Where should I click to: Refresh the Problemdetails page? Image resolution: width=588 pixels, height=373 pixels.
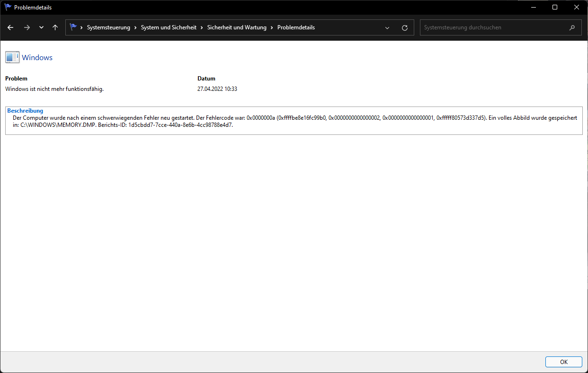point(405,27)
